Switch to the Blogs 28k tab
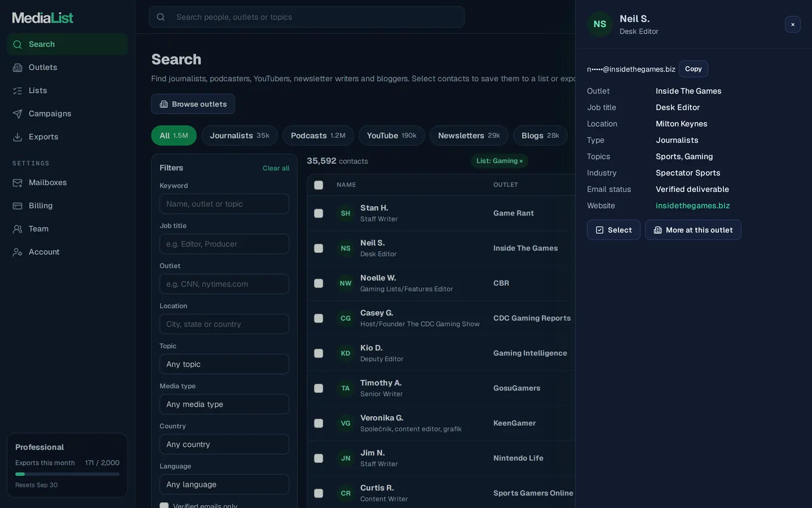The width and height of the screenshot is (812, 508). click(x=540, y=135)
